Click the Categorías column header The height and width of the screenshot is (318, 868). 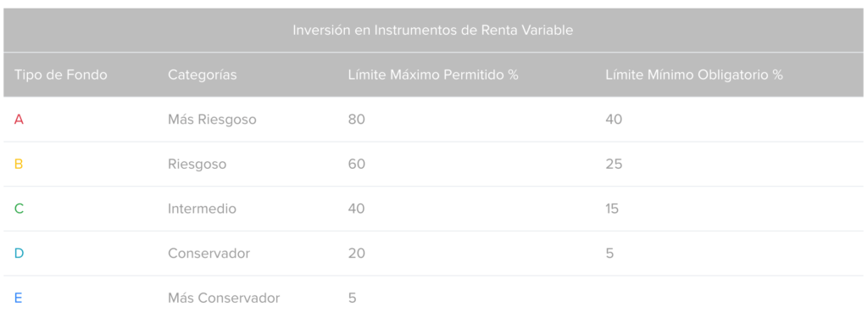coord(203,75)
